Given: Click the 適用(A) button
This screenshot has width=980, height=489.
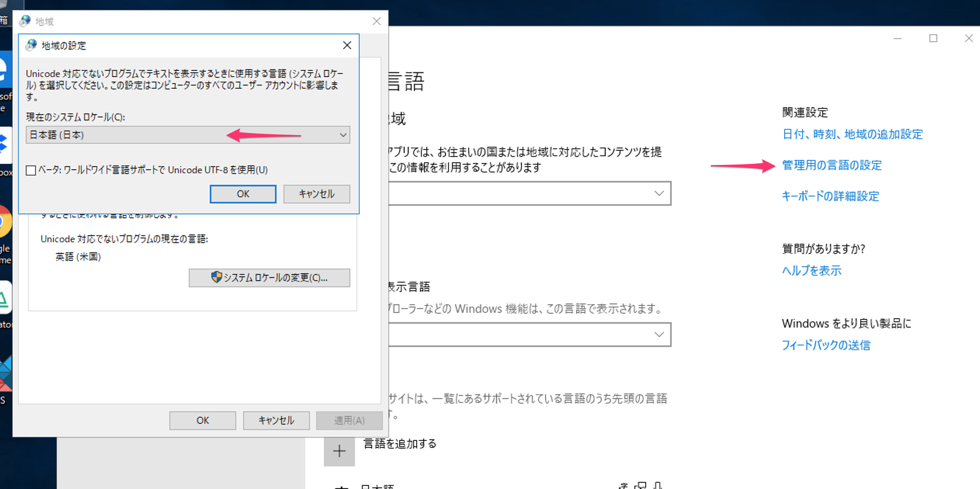Looking at the screenshot, I should tap(349, 420).
